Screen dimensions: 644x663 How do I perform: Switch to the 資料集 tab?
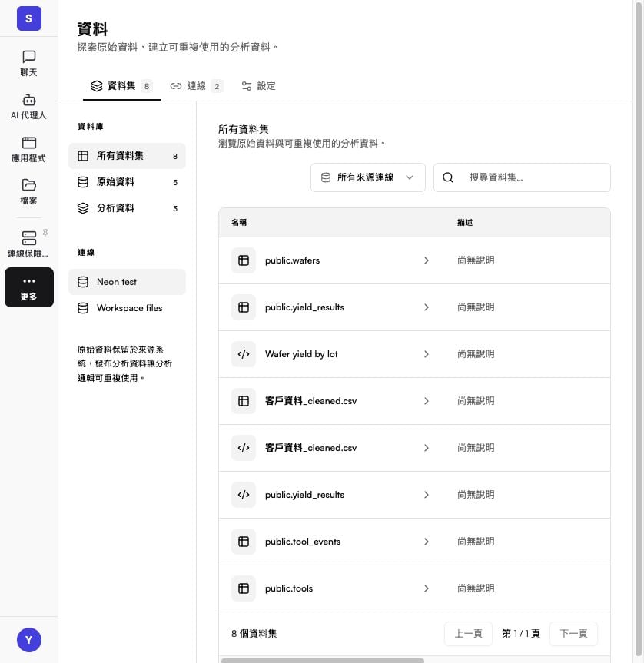(121, 86)
